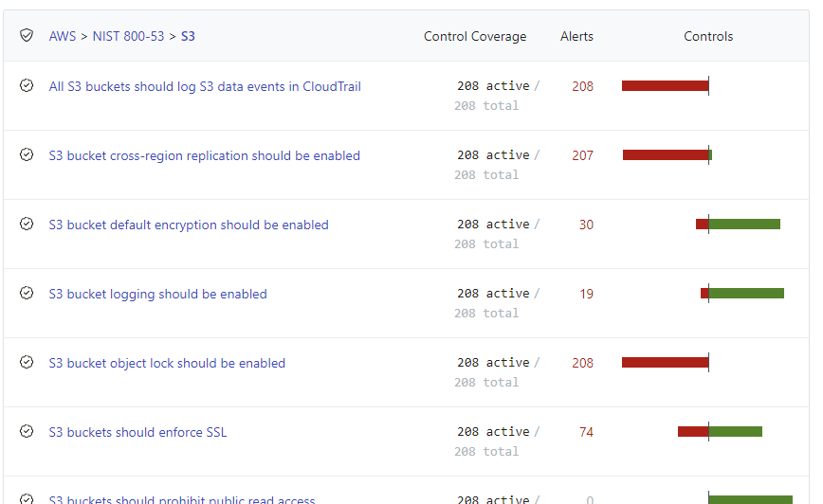Click check-circle icon for cross-region replication row
823x504 pixels.
point(27,154)
